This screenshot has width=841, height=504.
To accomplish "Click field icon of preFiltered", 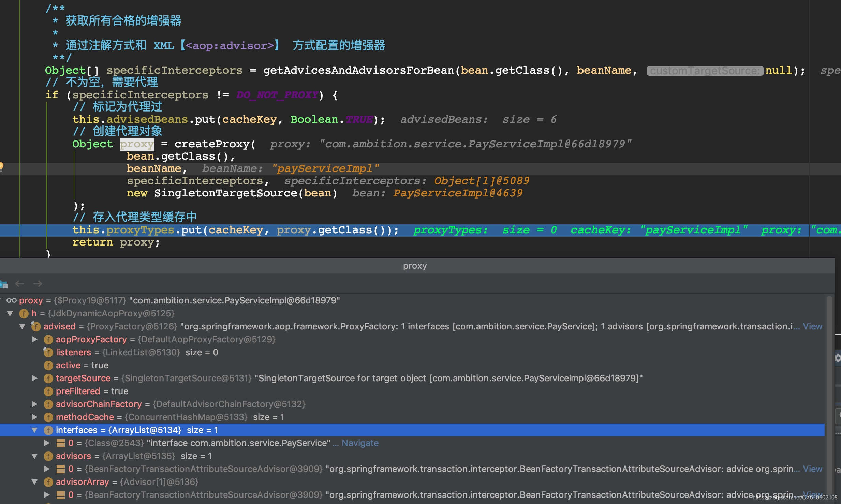I will (48, 391).
